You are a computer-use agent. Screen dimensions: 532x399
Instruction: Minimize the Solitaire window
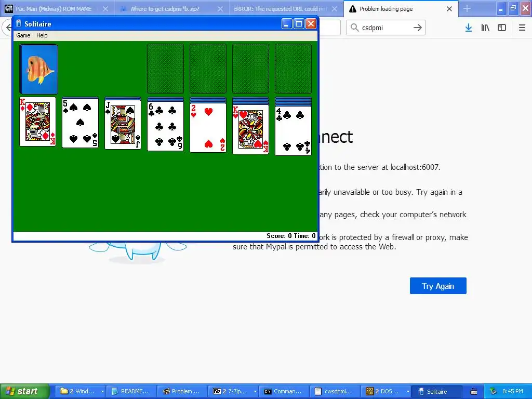point(286,24)
